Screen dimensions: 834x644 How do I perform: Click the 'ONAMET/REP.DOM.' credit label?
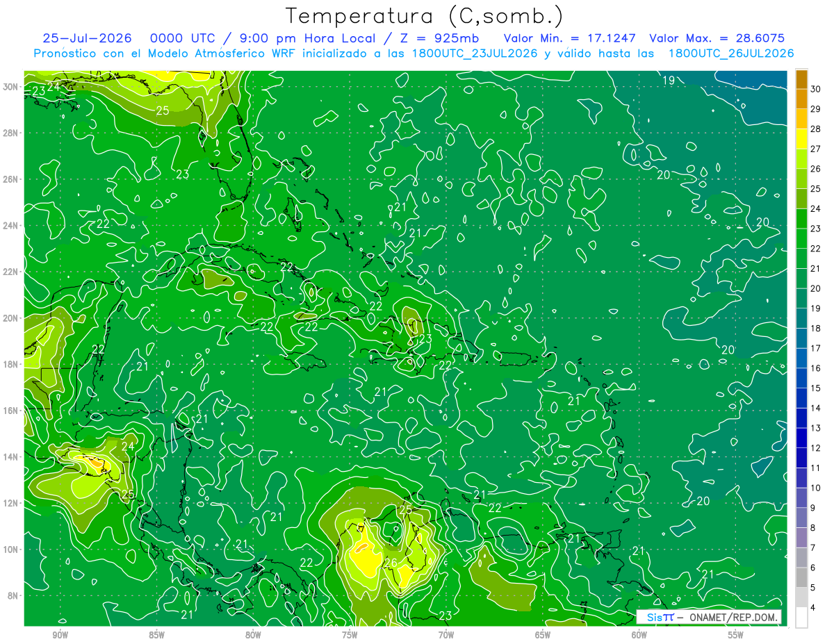tap(733, 617)
